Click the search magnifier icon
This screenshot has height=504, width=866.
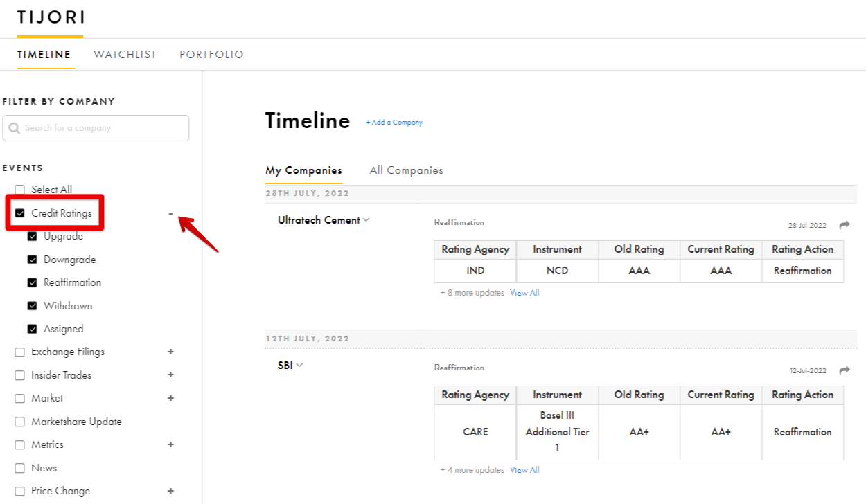pyautogui.click(x=15, y=128)
